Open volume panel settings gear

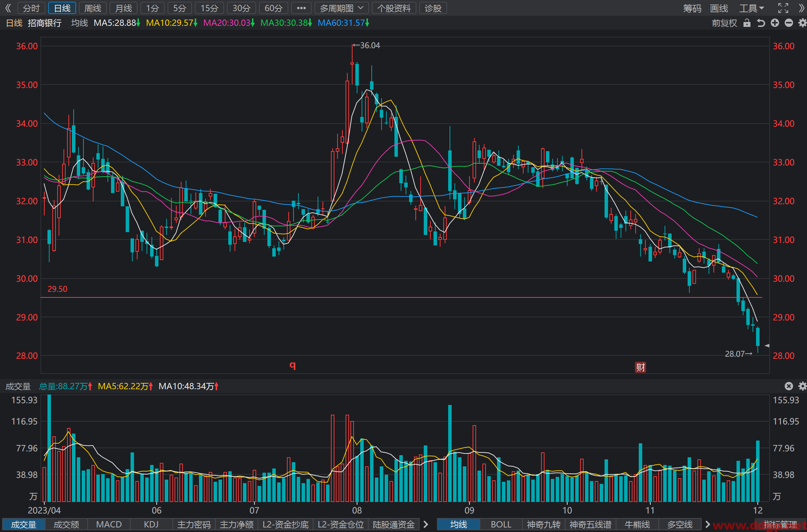tap(802, 386)
